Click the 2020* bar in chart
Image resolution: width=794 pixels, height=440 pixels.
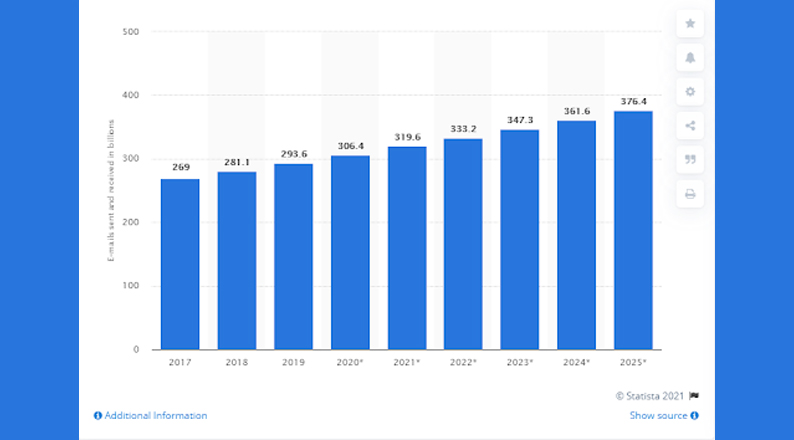pos(350,253)
